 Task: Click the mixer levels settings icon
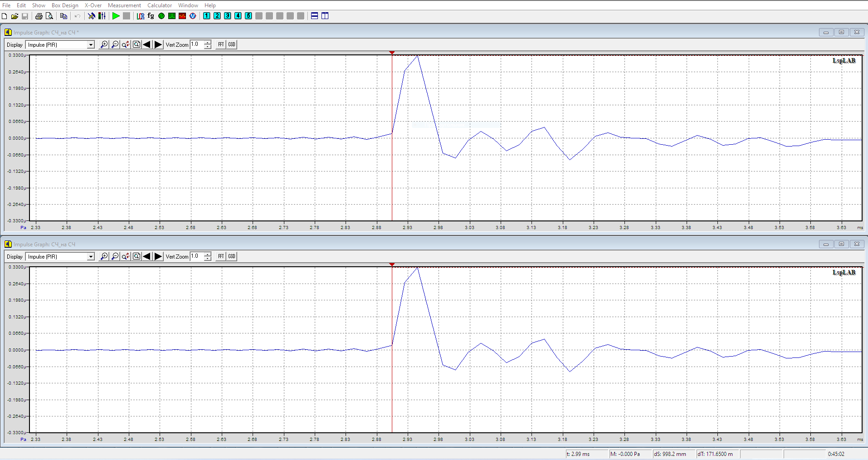(x=102, y=16)
